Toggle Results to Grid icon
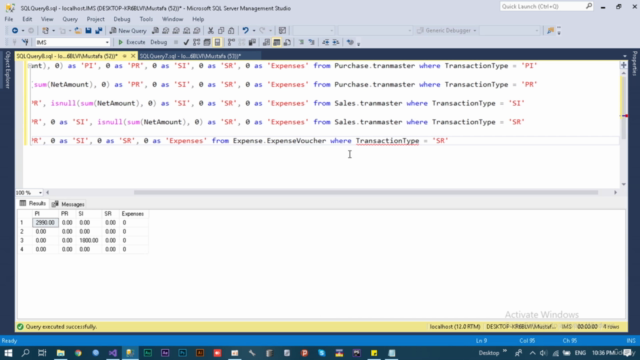 277,42
